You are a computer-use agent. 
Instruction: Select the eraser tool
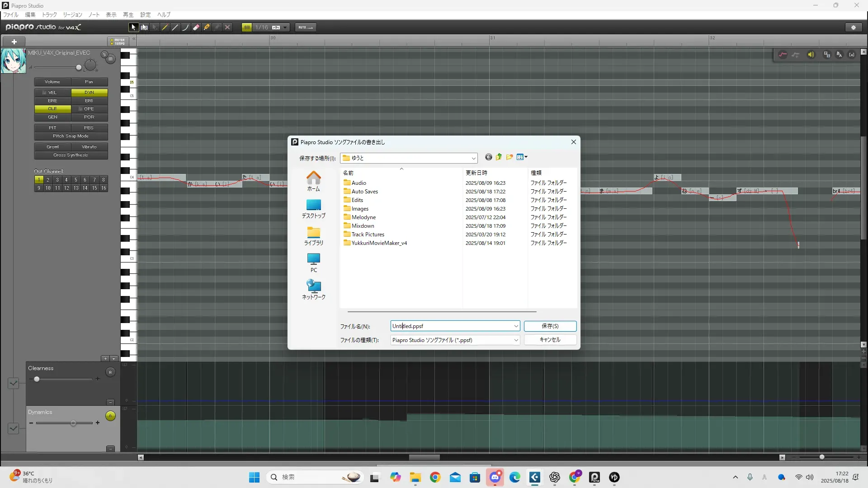click(x=196, y=28)
